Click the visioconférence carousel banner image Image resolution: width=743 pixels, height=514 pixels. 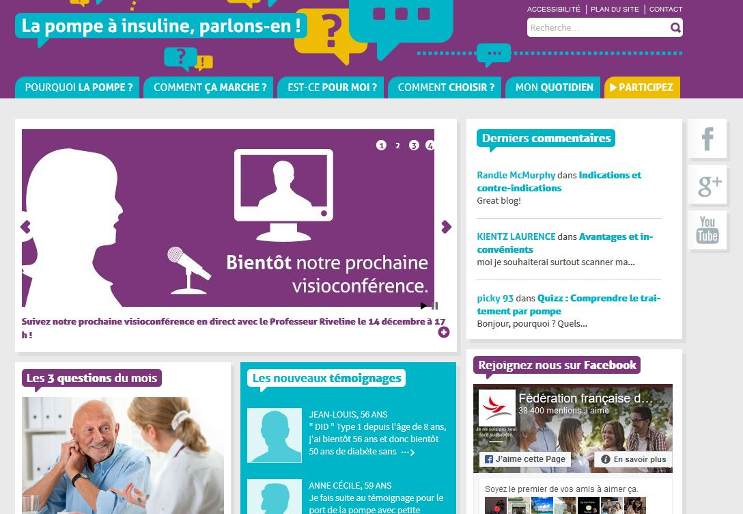[x=228, y=218]
